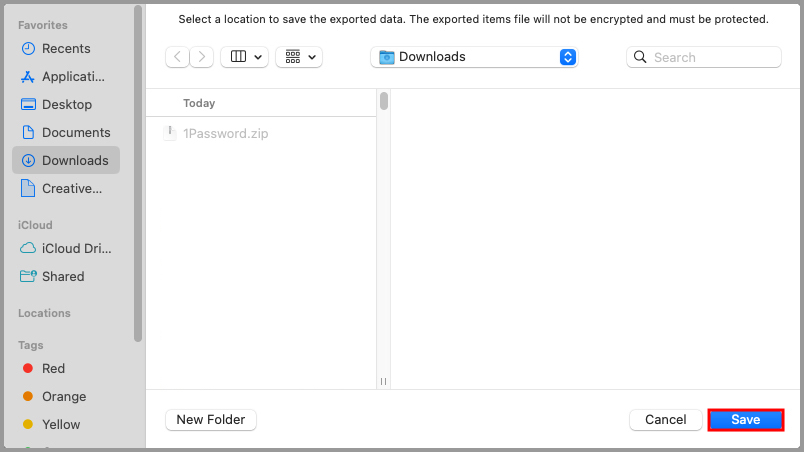The width and height of the screenshot is (804, 452).
Task: Choose the Orange tag
Action: [63, 396]
